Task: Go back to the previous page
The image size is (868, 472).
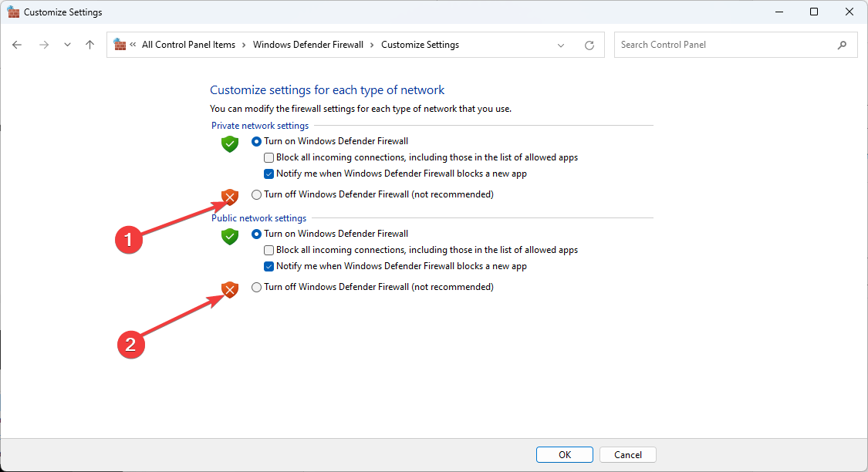Action: (17, 45)
